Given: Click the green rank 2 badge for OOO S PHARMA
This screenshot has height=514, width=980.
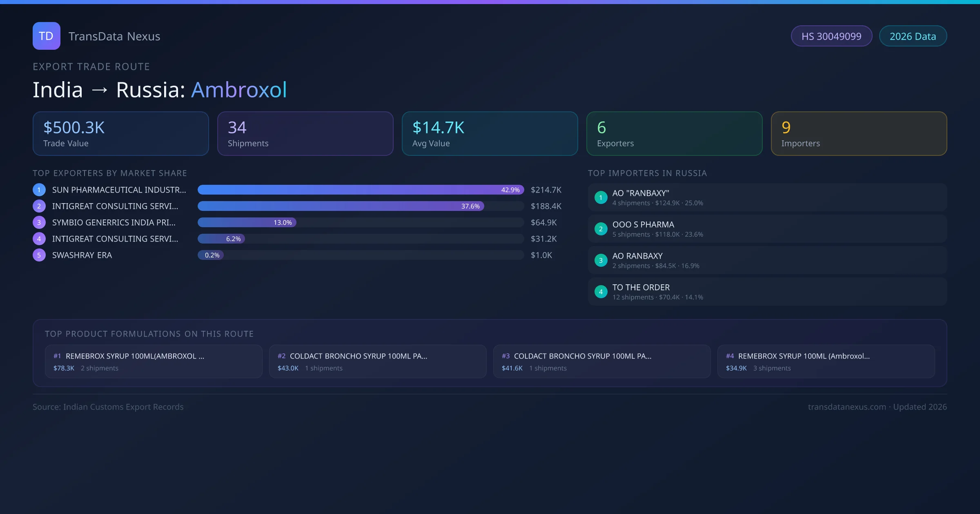Looking at the screenshot, I should tap(601, 229).
